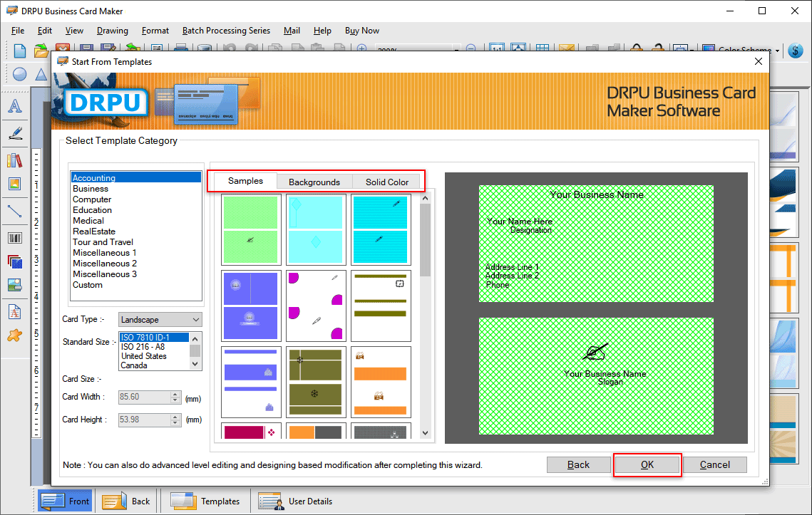812x515 pixels.
Task: Select the orange bands template thumbnail
Action: point(381,382)
